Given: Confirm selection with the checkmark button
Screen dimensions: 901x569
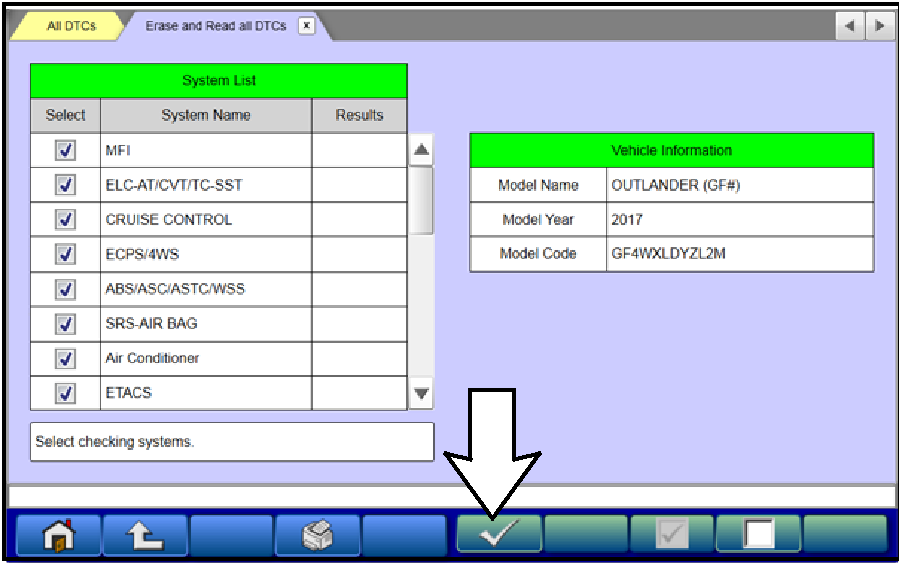Looking at the screenshot, I should tap(498, 535).
